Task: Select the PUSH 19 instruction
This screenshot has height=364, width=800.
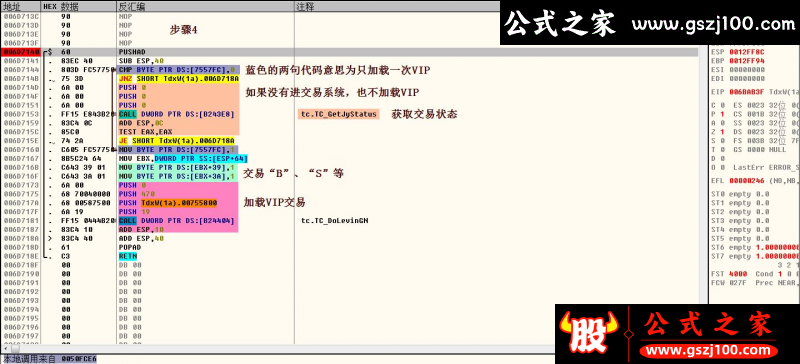Action: [132, 211]
